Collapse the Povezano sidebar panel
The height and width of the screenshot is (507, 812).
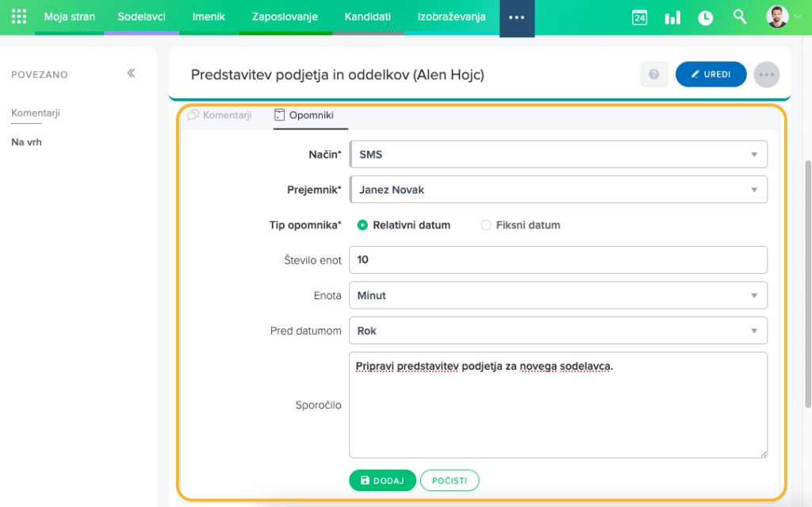coord(131,74)
